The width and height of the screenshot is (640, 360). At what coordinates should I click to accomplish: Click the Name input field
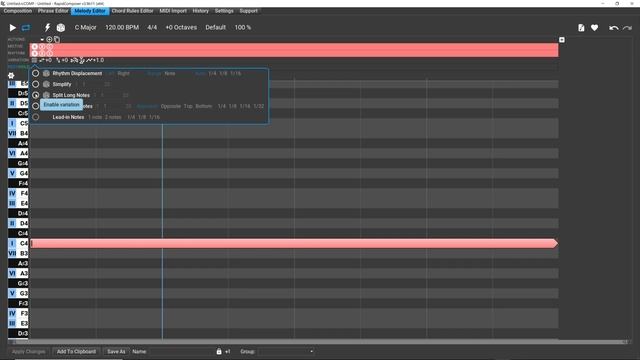click(x=180, y=351)
